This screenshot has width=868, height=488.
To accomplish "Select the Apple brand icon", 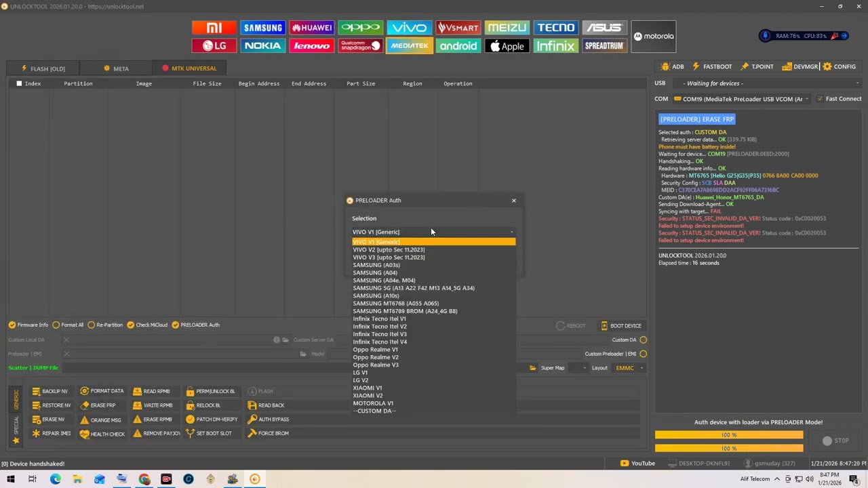I will click(507, 46).
